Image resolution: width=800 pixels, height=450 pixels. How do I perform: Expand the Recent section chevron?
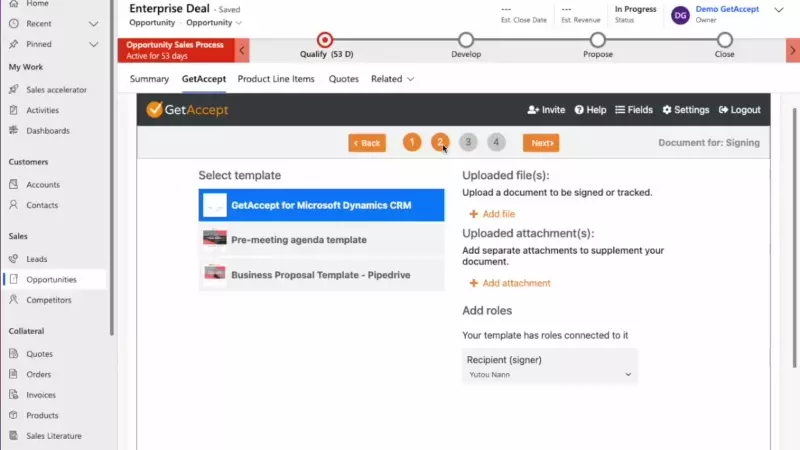93,23
